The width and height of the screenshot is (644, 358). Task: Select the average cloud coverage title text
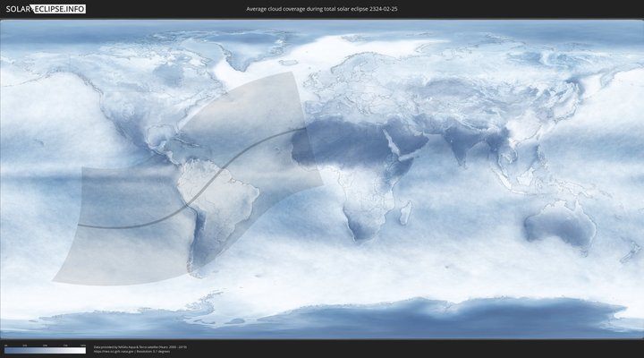(322, 8)
